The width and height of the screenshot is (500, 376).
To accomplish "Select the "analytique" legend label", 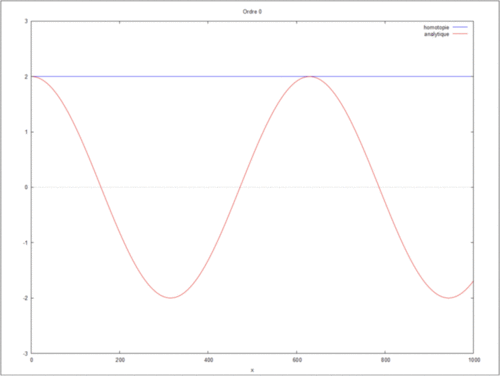I will click(437, 34).
